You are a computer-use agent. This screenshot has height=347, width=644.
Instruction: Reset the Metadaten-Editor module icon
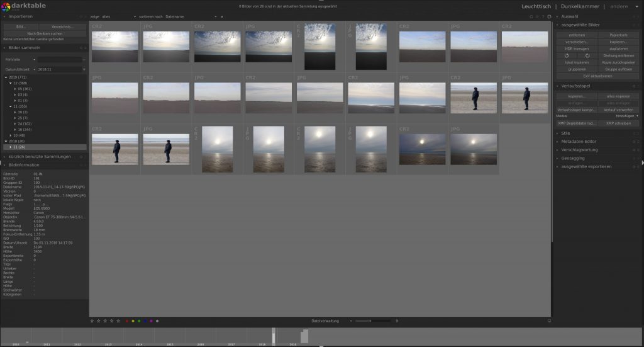[x=634, y=142]
